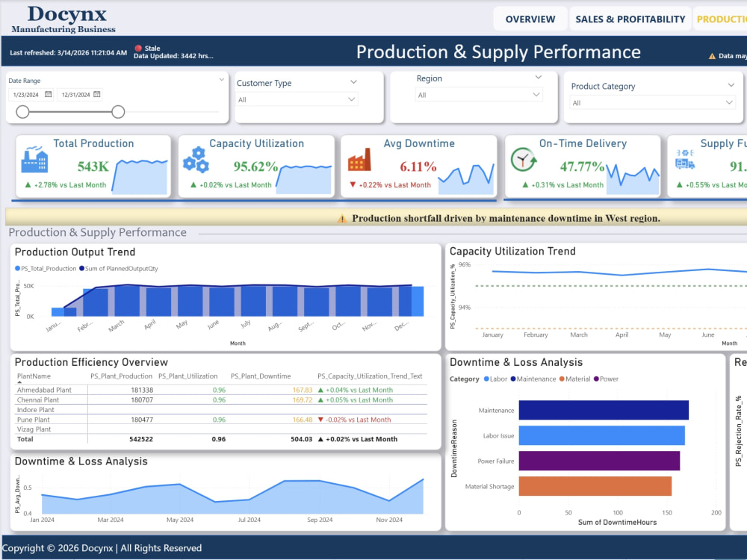747x560 pixels.
Task: Click the On-Time Delivery value 47.77%
Action: point(582,167)
